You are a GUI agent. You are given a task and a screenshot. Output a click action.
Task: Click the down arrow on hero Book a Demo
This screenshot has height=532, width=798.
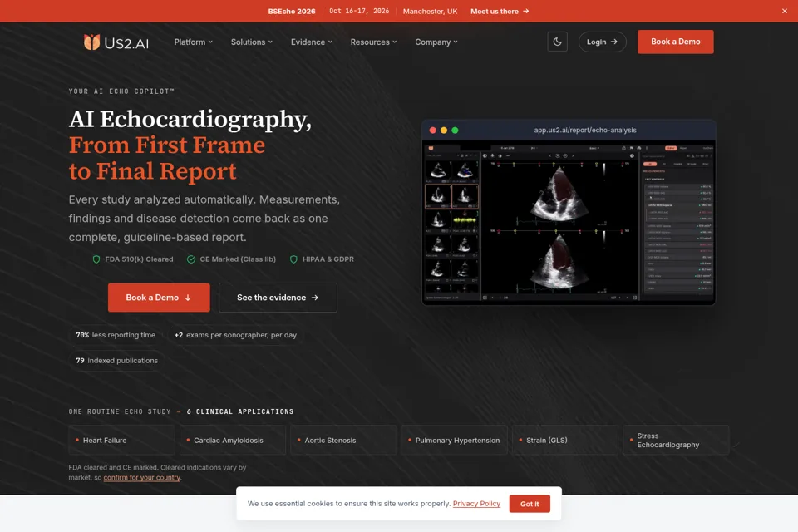188,298
